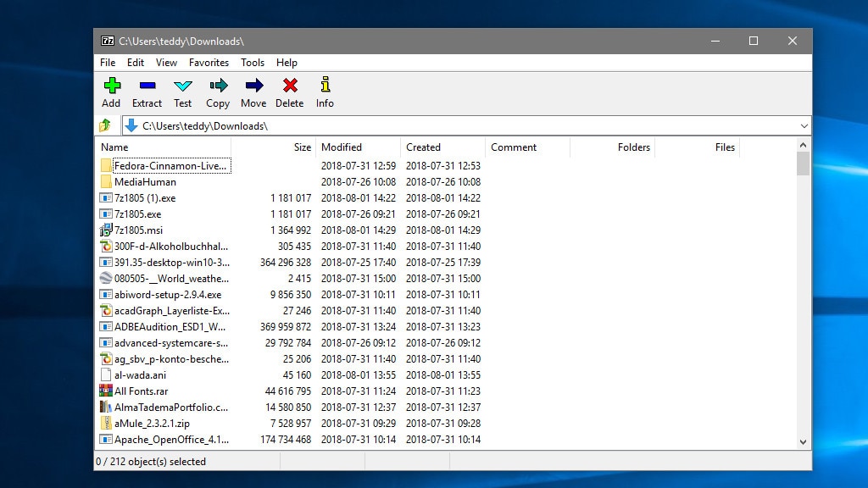This screenshot has width=868, height=488.
Task: Open the address bar history dropdown
Action: (804, 125)
